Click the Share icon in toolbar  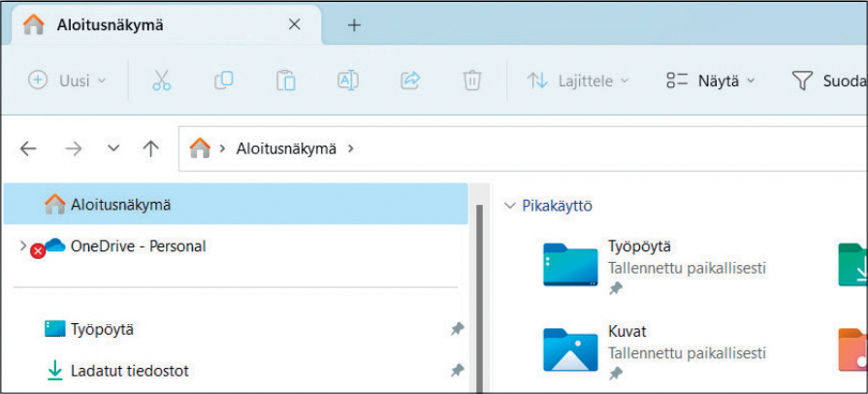pos(409,82)
